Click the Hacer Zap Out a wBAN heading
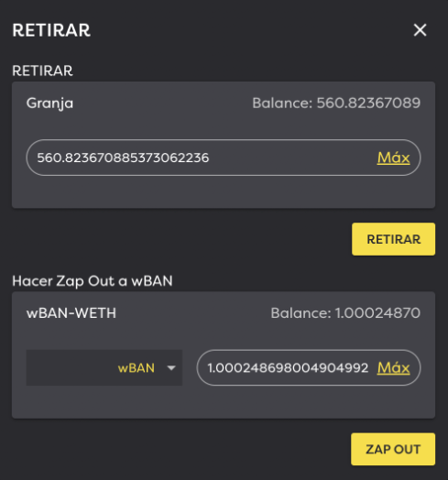Image resolution: width=448 pixels, height=480 pixels. 93,281
